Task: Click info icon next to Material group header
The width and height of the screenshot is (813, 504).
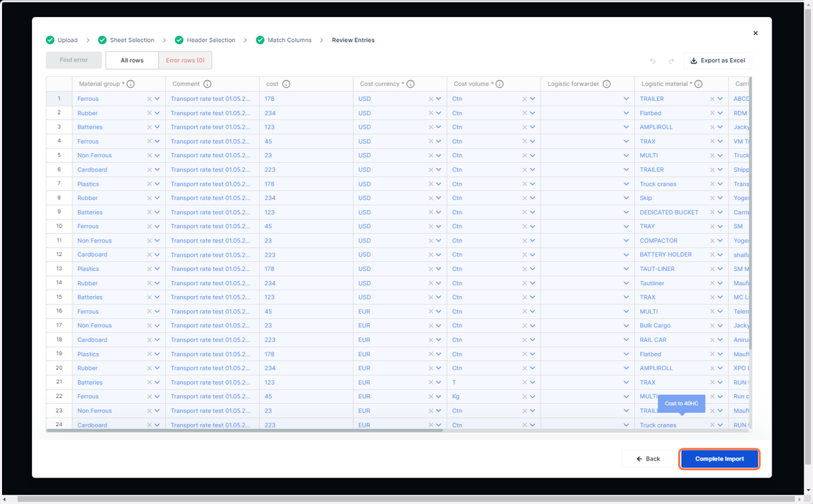Action: click(x=131, y=84)
